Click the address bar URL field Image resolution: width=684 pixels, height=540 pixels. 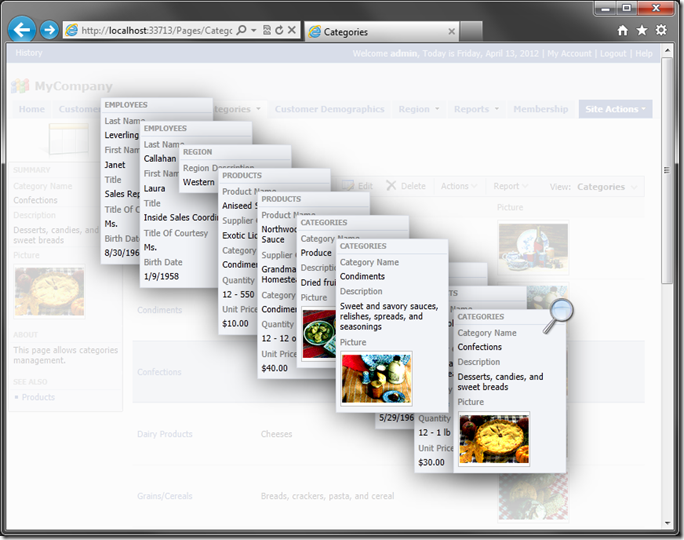tap(157, 30)
